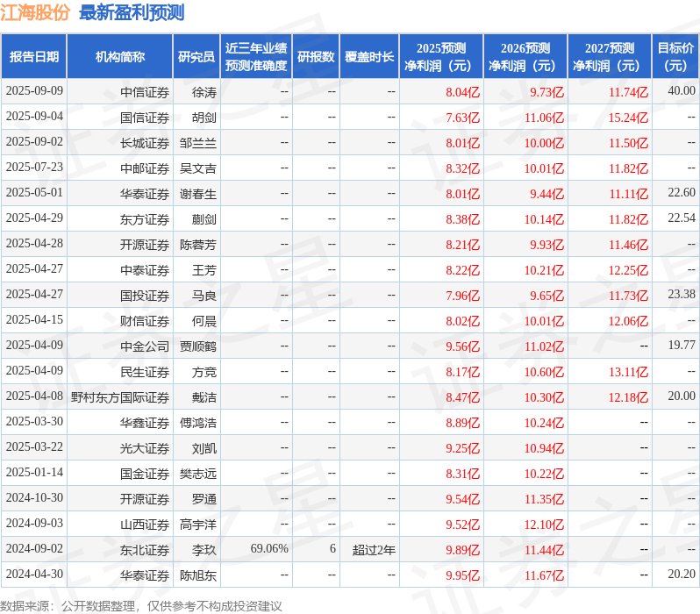Image resolution: width=700 pixels, height=614 pixels.
Task: Click target price 40.00
Action: [x=682, y=91]
